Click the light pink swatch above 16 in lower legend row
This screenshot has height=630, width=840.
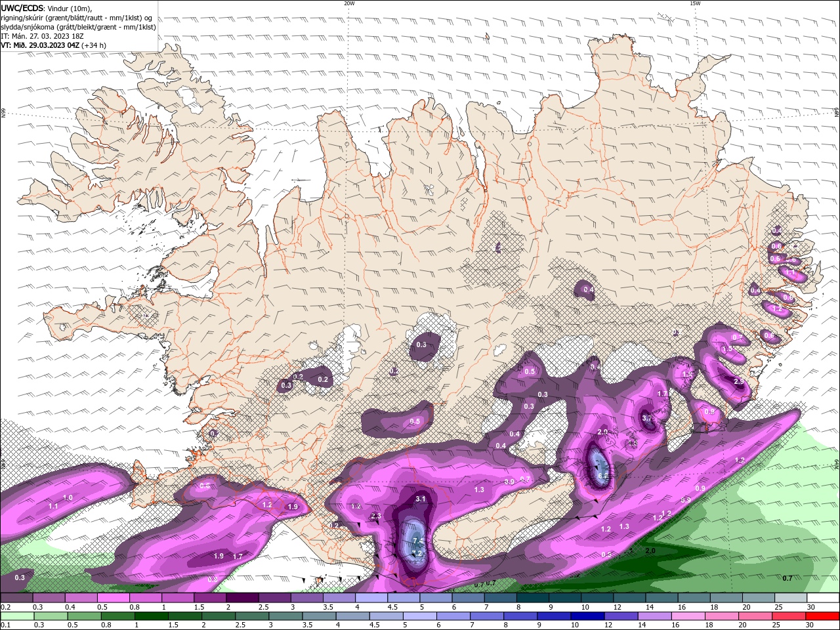point(688,616)
